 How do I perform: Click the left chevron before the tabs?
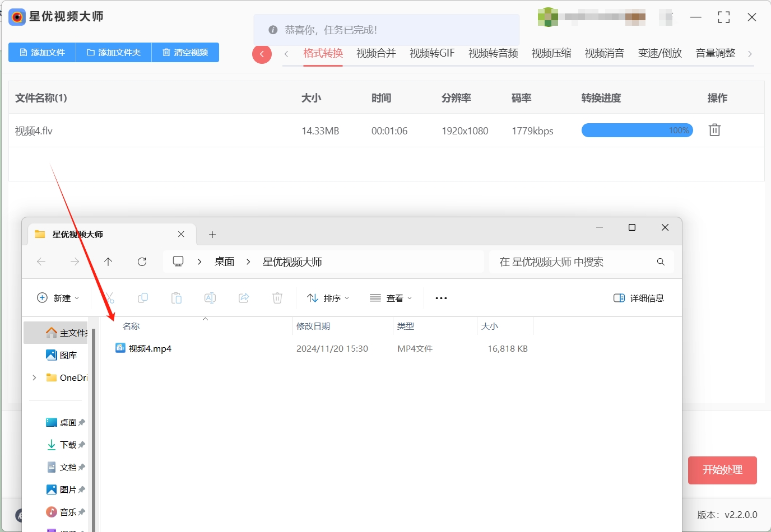[286, 54]
